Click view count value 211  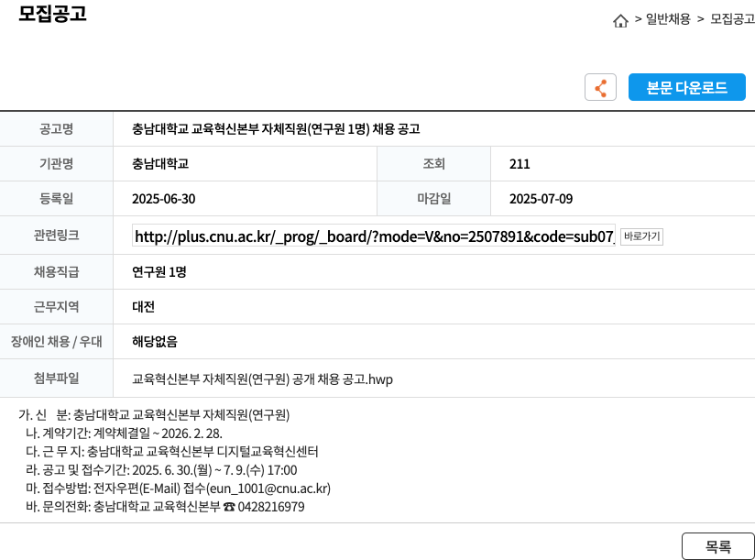(520, 164)
